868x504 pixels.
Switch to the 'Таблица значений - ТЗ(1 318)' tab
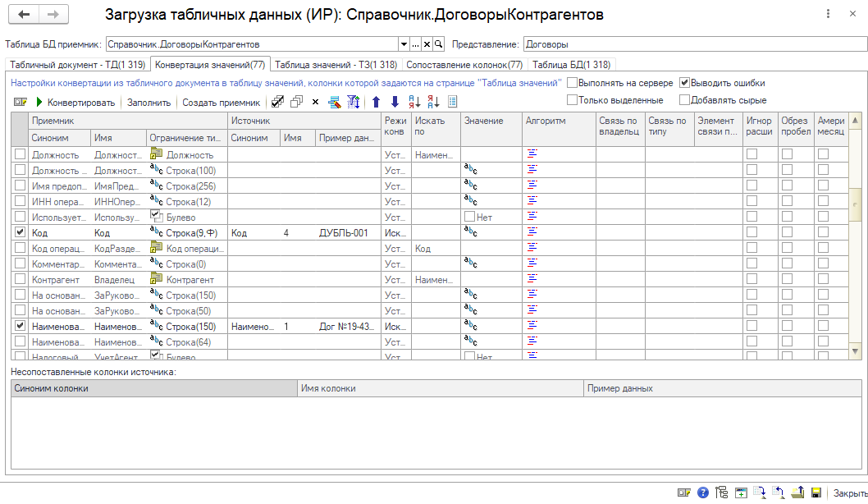point(336,64)
